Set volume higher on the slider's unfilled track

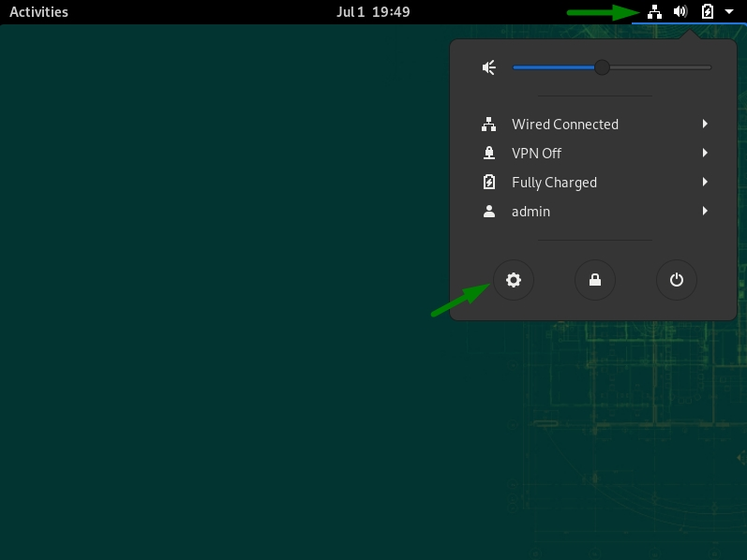(661, 67)
